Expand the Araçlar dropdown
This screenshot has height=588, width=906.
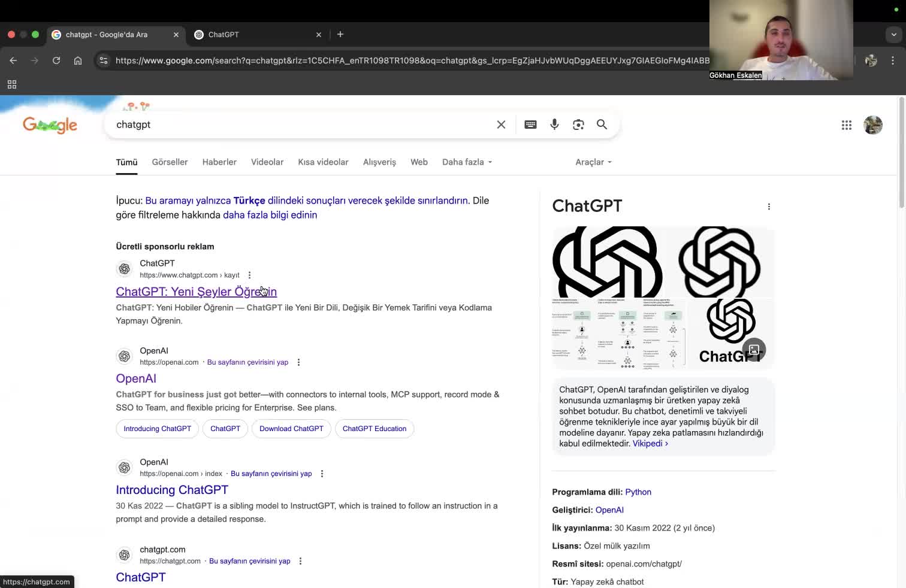(593, 162)
